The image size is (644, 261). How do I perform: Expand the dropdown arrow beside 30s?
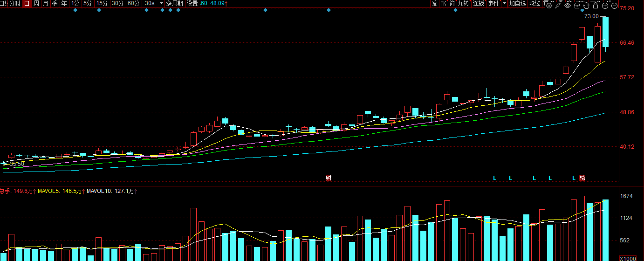tap(161, 3)
